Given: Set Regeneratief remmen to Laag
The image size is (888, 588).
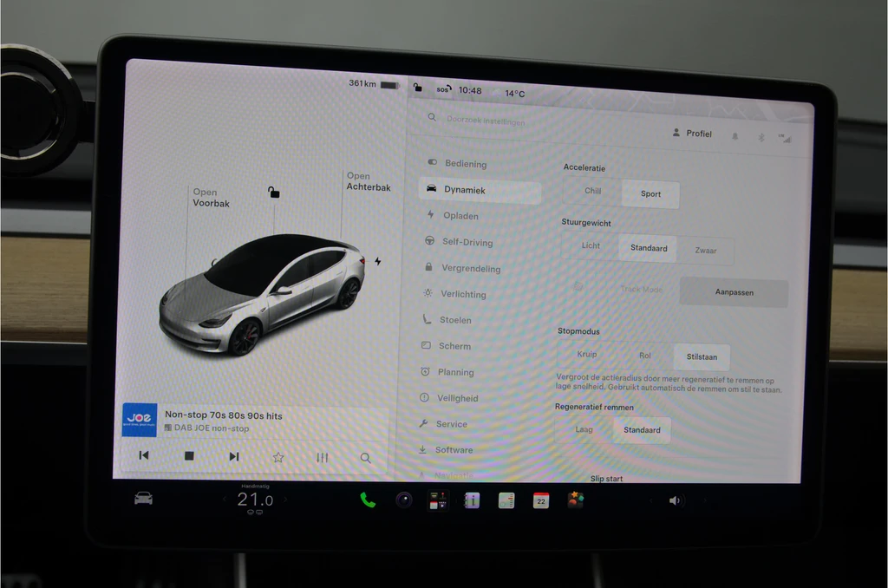Looking at the screenshot, I should point(584,429).
